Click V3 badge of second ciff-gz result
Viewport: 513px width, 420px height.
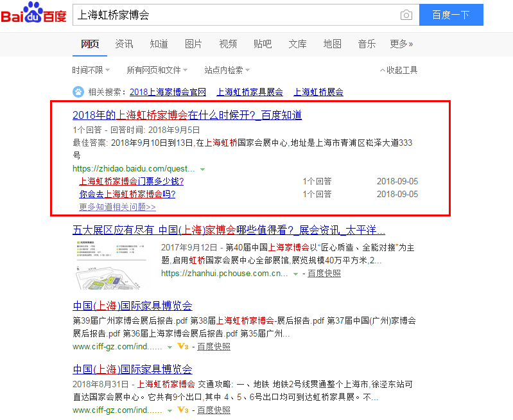pyautogui.click(x=183, y=410)
